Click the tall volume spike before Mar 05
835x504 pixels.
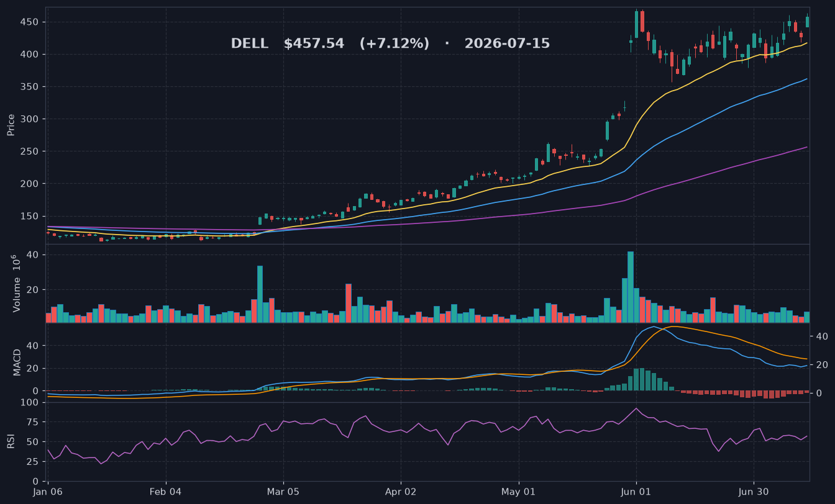260,294
